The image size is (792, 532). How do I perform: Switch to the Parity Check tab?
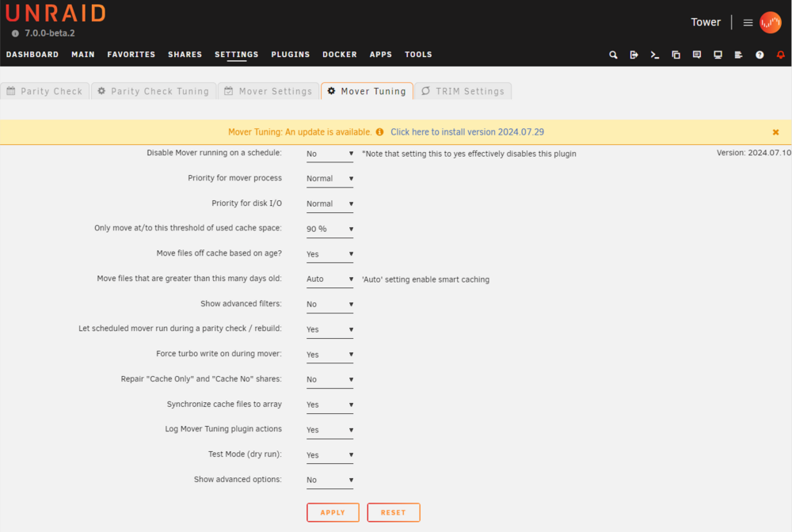pos(45,91)
